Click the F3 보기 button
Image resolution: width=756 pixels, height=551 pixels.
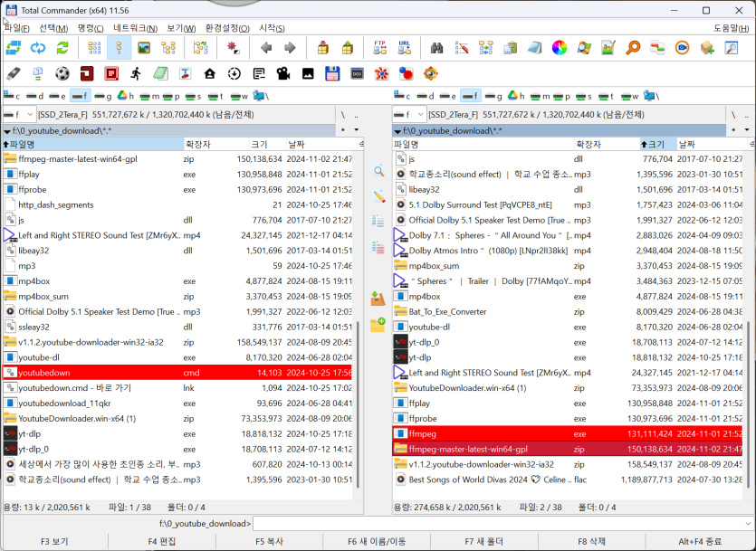(x=54, y=541)
